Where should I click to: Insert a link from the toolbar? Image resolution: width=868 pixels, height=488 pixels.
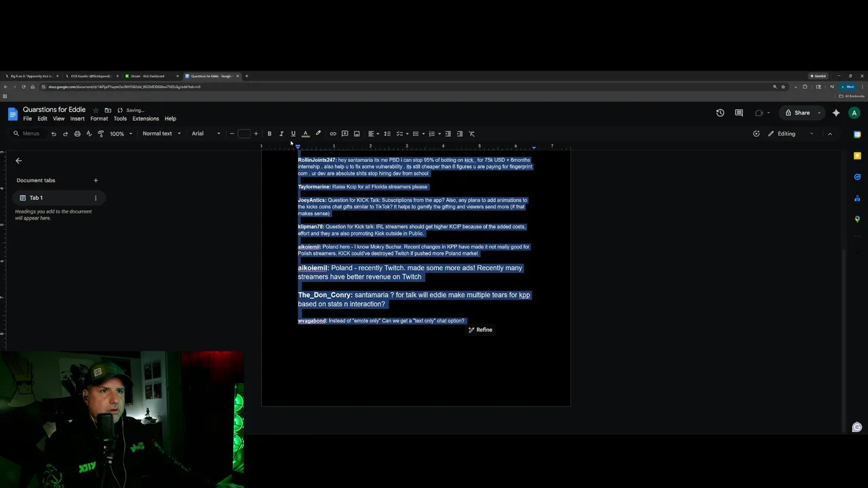pos(333,134)
